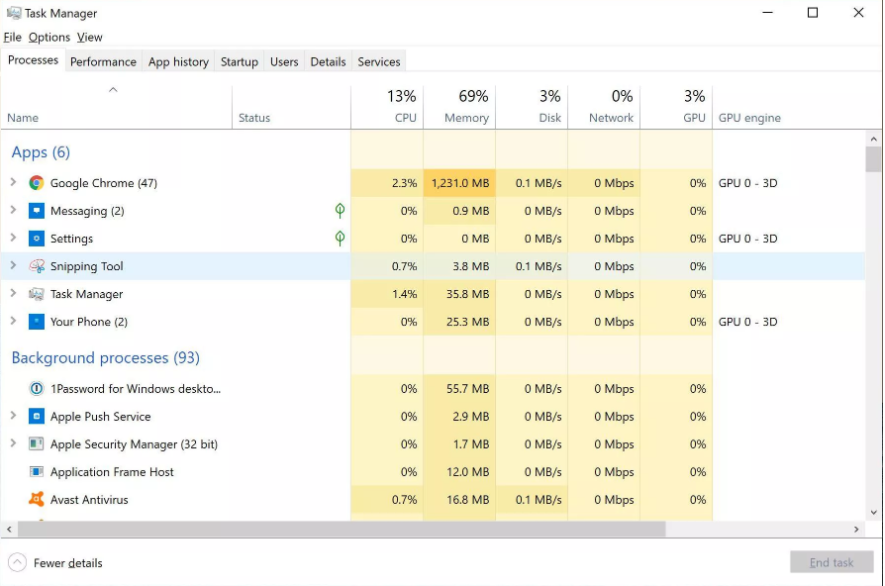Click the horizontal scrollbar at the bottom
Screen dimensions: 885x586
tap(335, 529)
